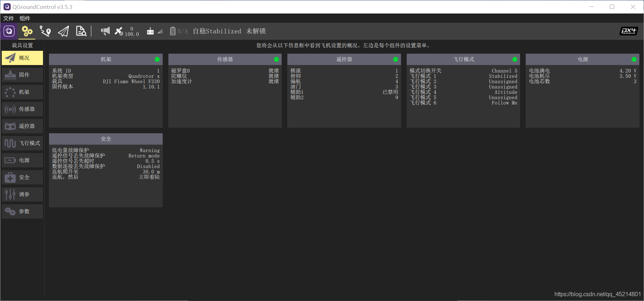Viewport: 644px width, 301px height.
Task: Click the 传感器 summary card header
Action: click(x=225, y=59)
